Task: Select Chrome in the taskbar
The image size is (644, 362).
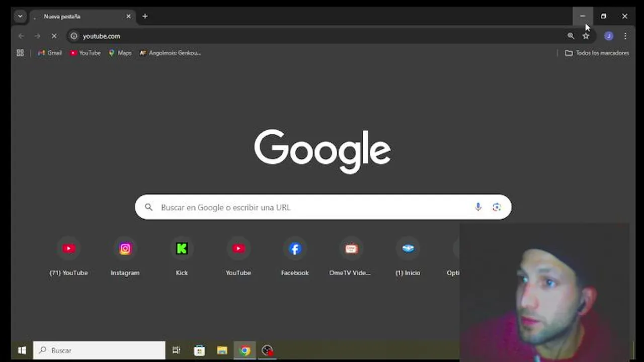Action: click(245, 350)
